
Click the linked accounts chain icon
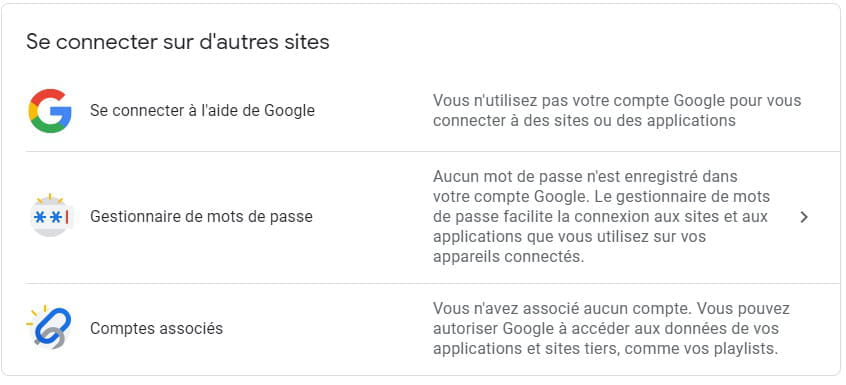click(49, 327)
